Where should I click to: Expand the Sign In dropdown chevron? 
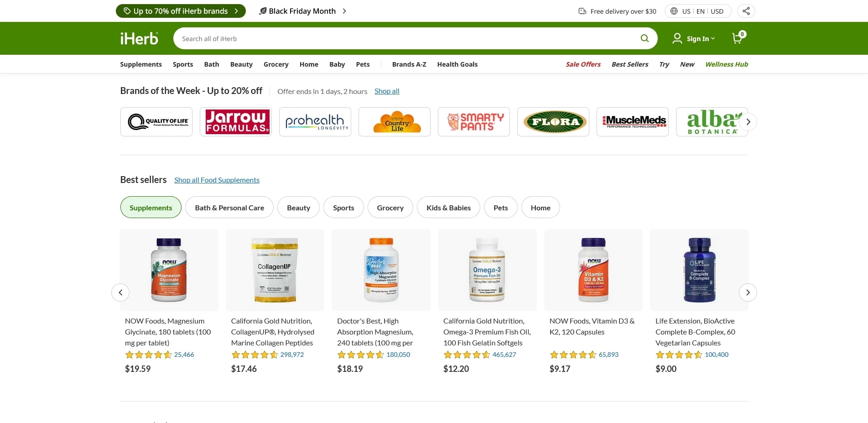[712, 39]
